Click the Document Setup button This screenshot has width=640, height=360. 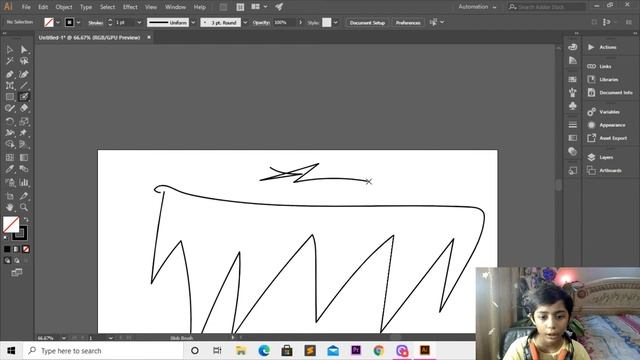click(367, 22)
